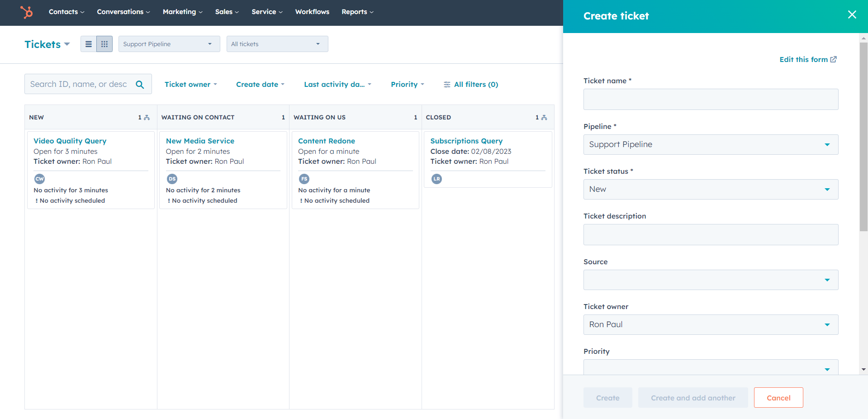Click the Ticket description input field
This screenshot has width=868, height=419.
[x=711, y=234]
